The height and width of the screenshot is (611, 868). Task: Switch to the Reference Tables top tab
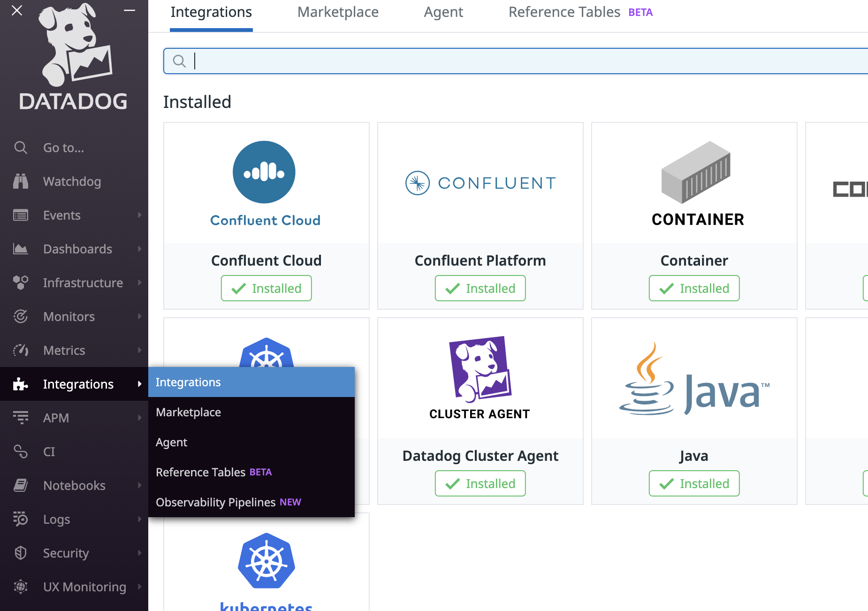coord(580,13)
